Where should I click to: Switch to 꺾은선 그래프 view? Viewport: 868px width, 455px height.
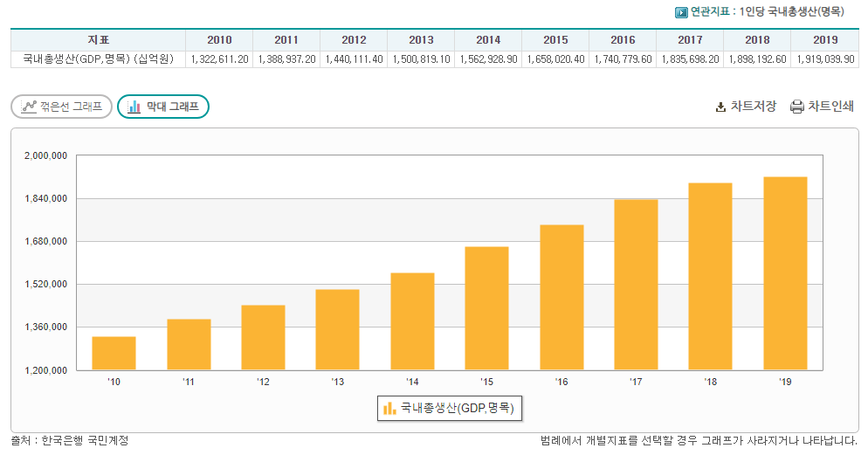click(61, 107)
